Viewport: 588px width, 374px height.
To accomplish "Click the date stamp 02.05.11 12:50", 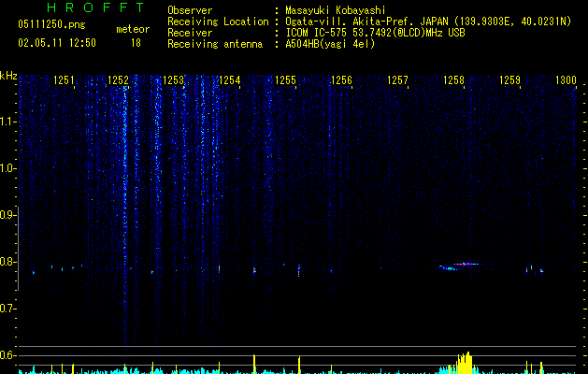I will (x=57, y=43).
